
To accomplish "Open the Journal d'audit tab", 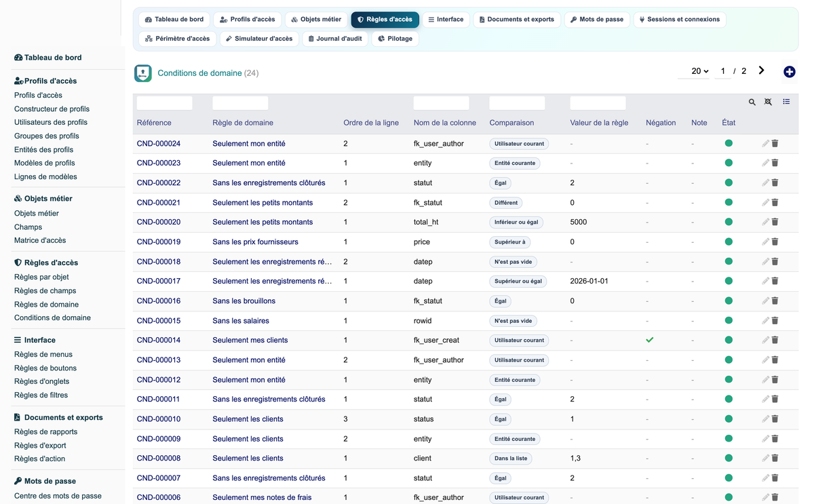I will pyautogui.click(x=334, y=39).
